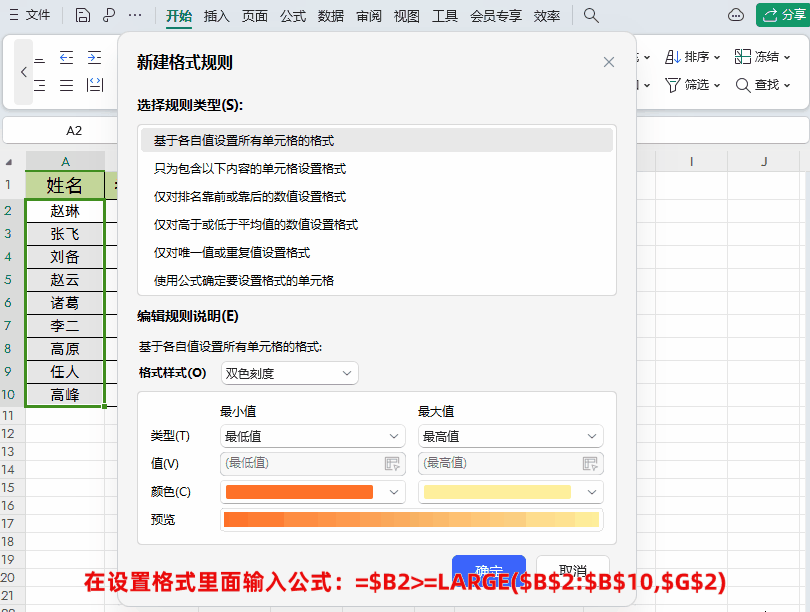Open the 文件 menu
The width and height of the screenshot is (810, 612).
click(x=29, y=15)
